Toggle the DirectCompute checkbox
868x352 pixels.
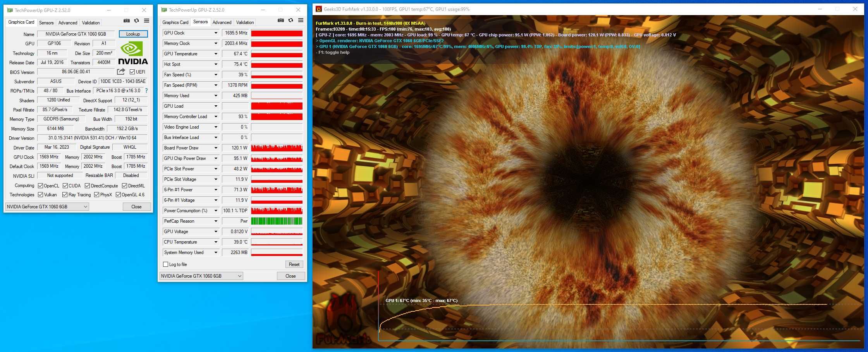88,186
